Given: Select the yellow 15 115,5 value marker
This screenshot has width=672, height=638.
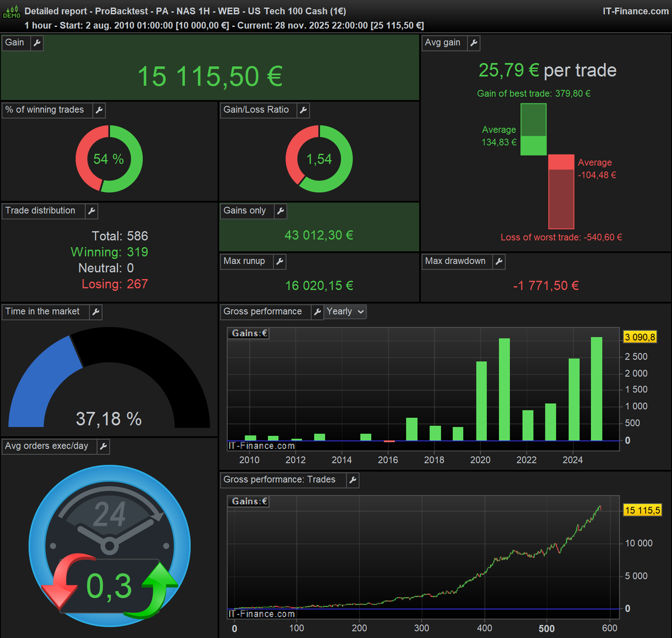Looking at the screenshot, I should click(x=642, y=510).
